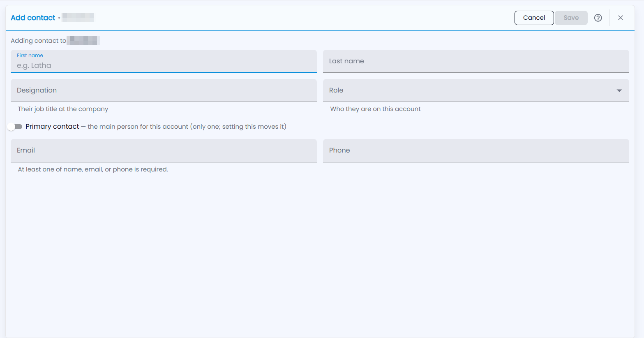Select the Designation text field
Image resolution: width=644 pixels, height=338 pixels.
164,90
